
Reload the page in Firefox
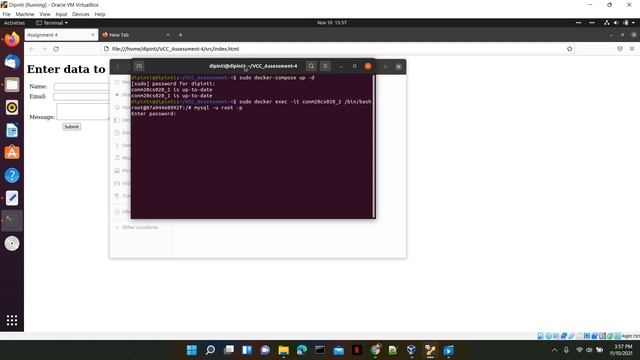pyautogui.click(x=56, y=49)
